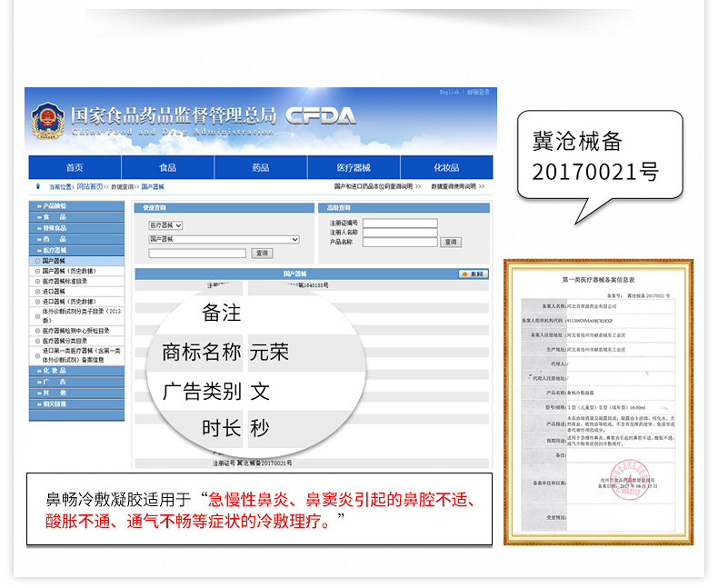Click the framed 第一类医疗器械备案信息表 certificate
Screen dimensions: 718x588
pyautogui.click(x=599, y=402)
